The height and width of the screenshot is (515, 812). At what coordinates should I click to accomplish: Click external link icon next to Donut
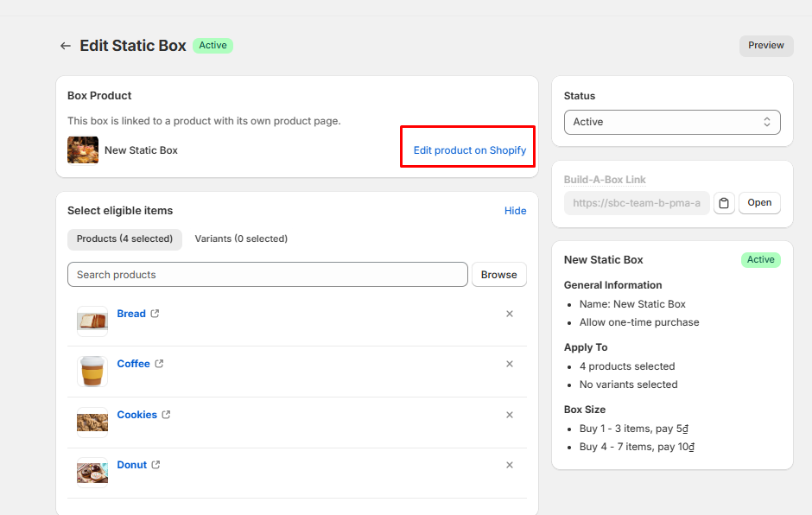pos(156,465)
